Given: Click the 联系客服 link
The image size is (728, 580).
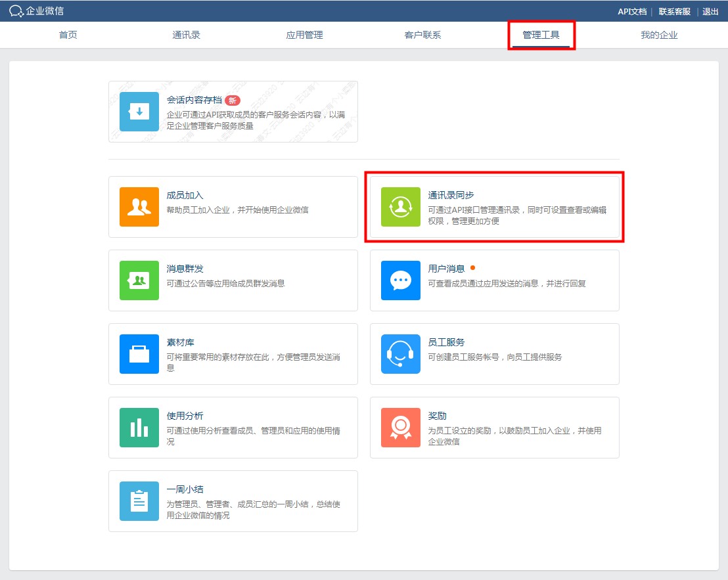Looking at the screenshot, I should (x=674, y=12).
